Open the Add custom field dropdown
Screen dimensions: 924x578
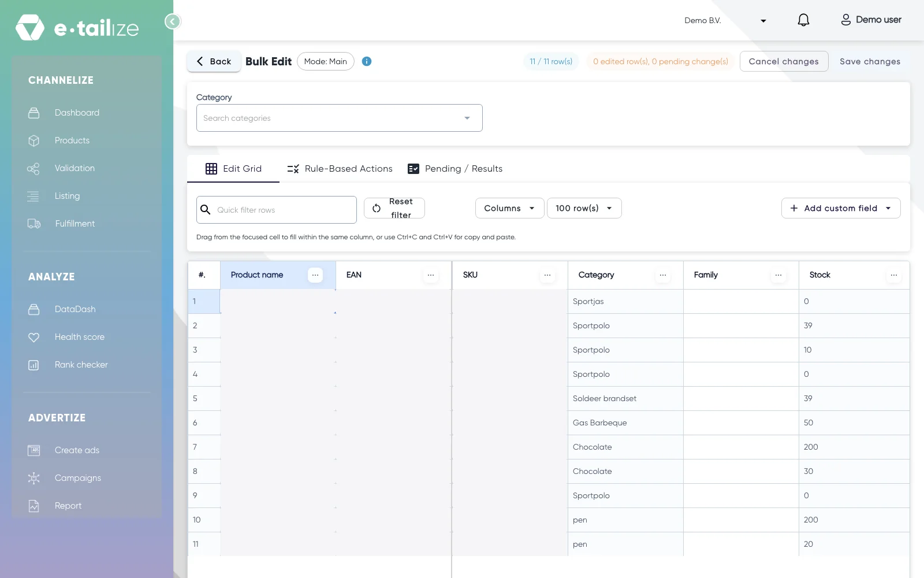(x=841, y=208)
